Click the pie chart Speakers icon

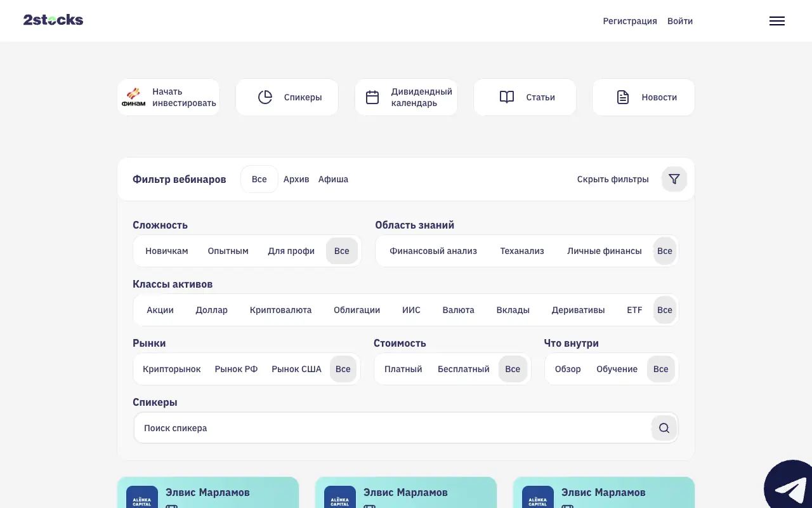(x=265, y=97)
